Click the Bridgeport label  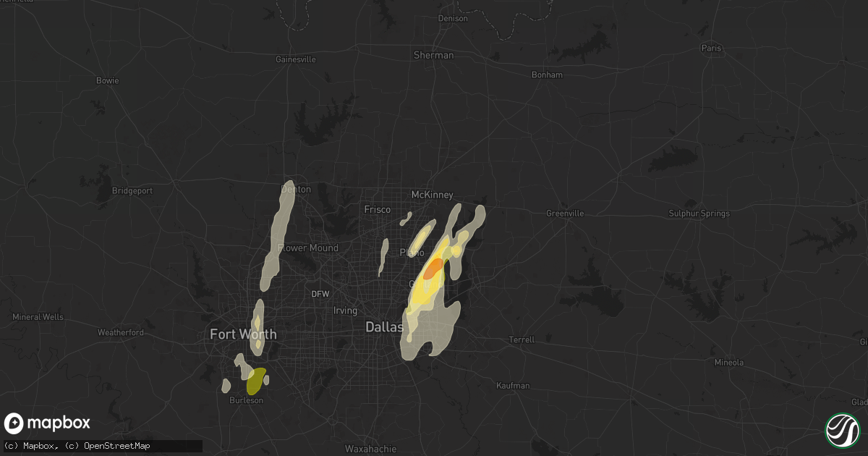point(132,190)
